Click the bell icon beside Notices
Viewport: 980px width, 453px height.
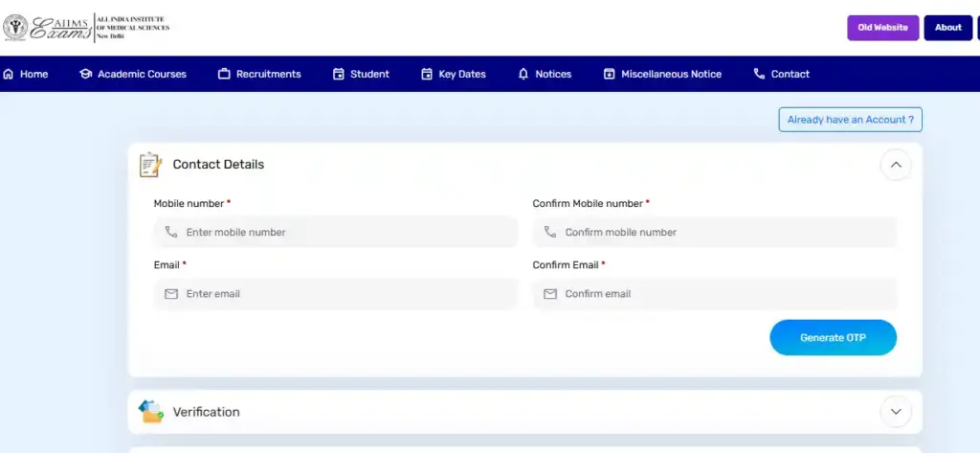coord(523,74)
